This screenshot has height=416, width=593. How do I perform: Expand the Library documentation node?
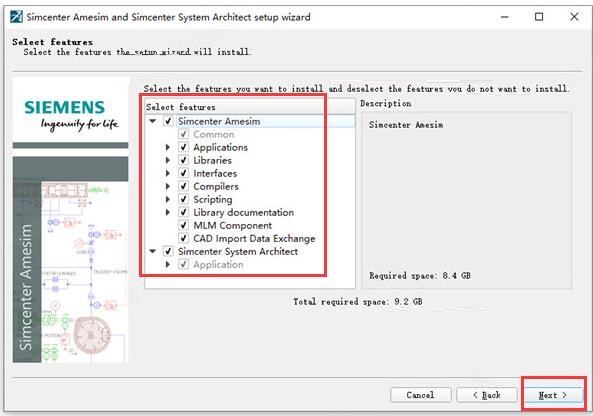click(168, 213)
